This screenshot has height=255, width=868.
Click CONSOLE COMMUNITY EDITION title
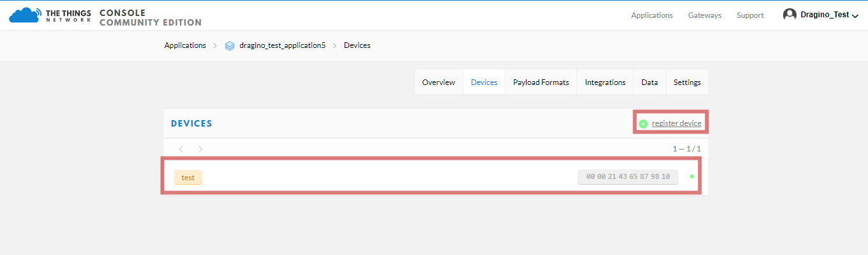click(151, 18)
